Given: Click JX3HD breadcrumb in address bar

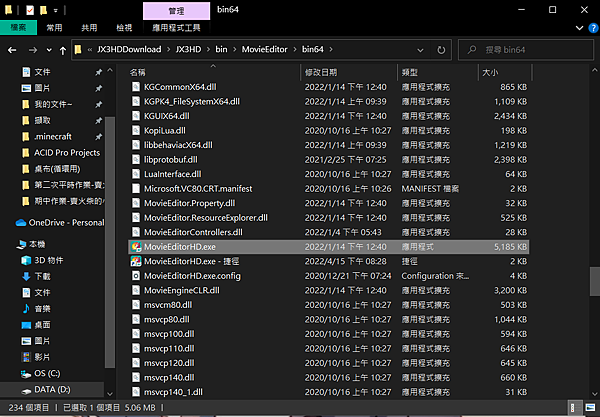Looking at the screenshot, I should click(188, 49).
